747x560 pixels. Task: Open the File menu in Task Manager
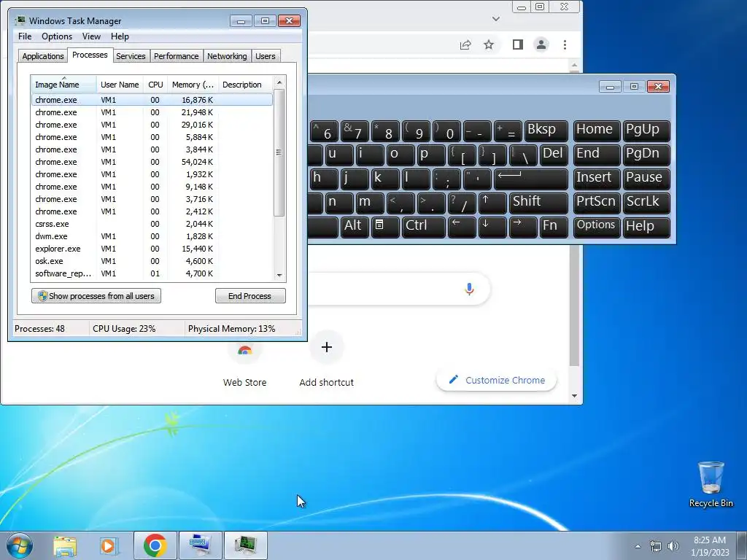click(x=25, y=36)
